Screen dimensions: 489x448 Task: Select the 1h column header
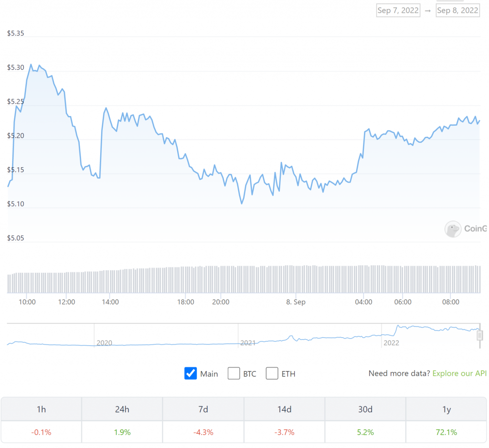pyautogui.click(x=41, y=409)
